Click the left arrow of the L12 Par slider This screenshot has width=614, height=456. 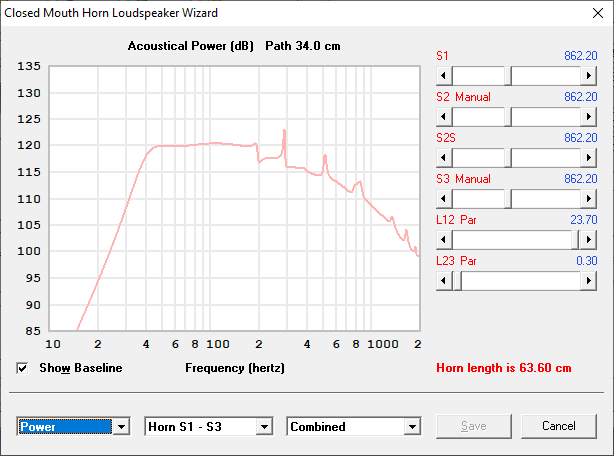point(444,240)
